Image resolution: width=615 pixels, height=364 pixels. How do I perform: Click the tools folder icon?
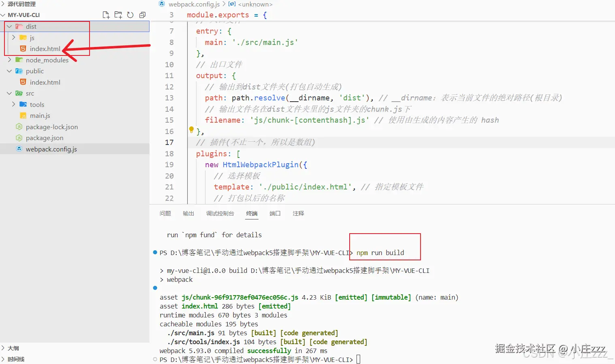[x=23, y=104]
